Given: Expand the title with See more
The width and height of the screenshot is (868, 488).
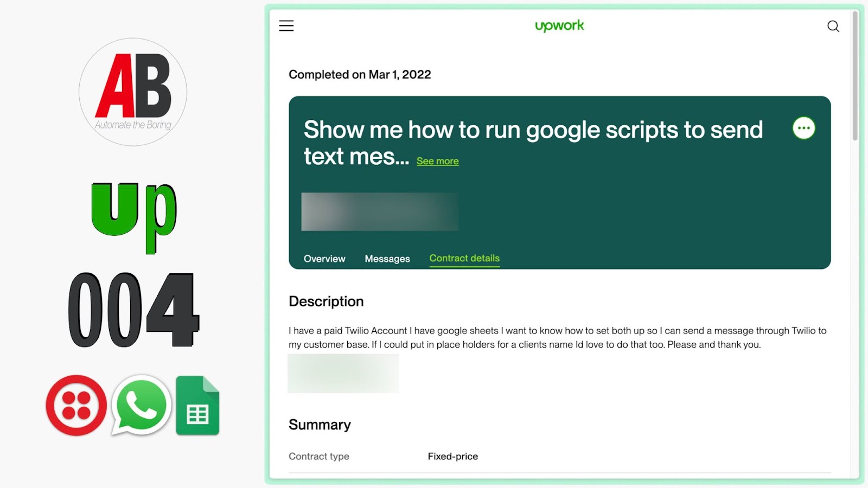Looking at the screenshot, I should (x=437, y=161).
